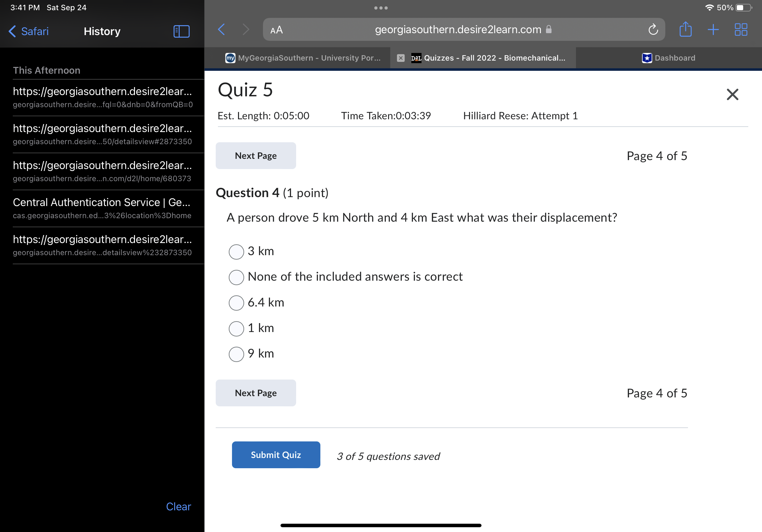
Task: Open the AA reader view menu
Action: [276, 30]
